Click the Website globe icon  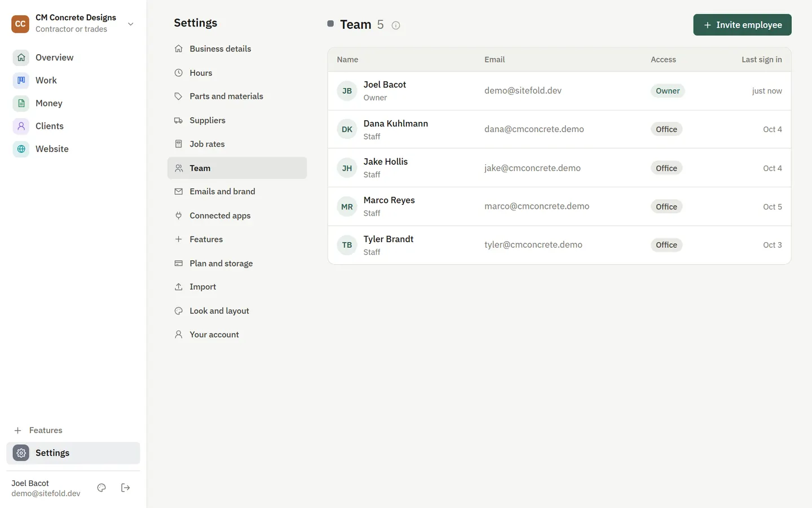[21, 149]
